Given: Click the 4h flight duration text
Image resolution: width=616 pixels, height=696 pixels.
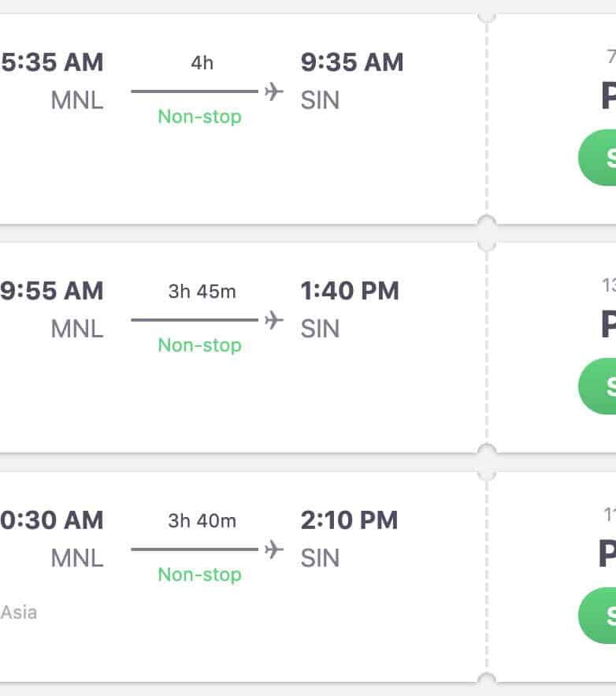Looking at the screenshot, I should pos(202,63).
